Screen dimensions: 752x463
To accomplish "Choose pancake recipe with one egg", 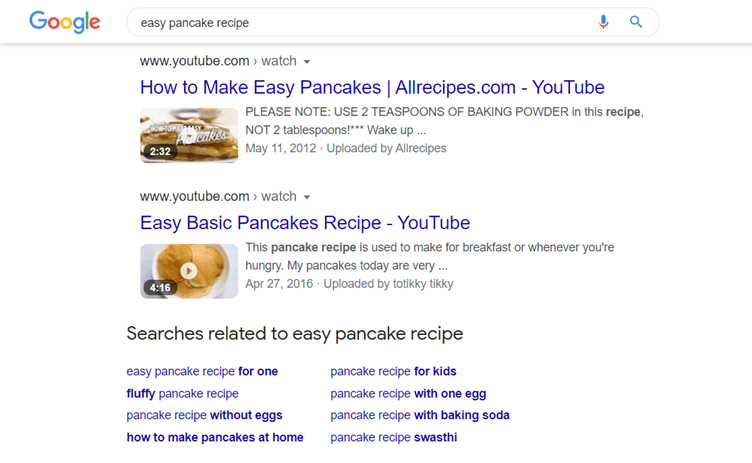I will [x=408, y=393].
